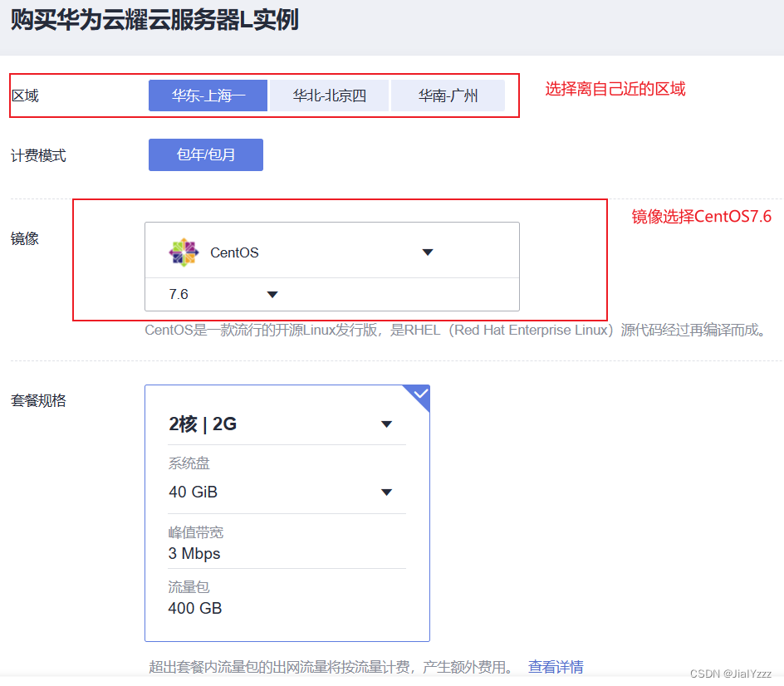Choose 包年/包月 billing mode
The image size is (784, 686).
205,154
